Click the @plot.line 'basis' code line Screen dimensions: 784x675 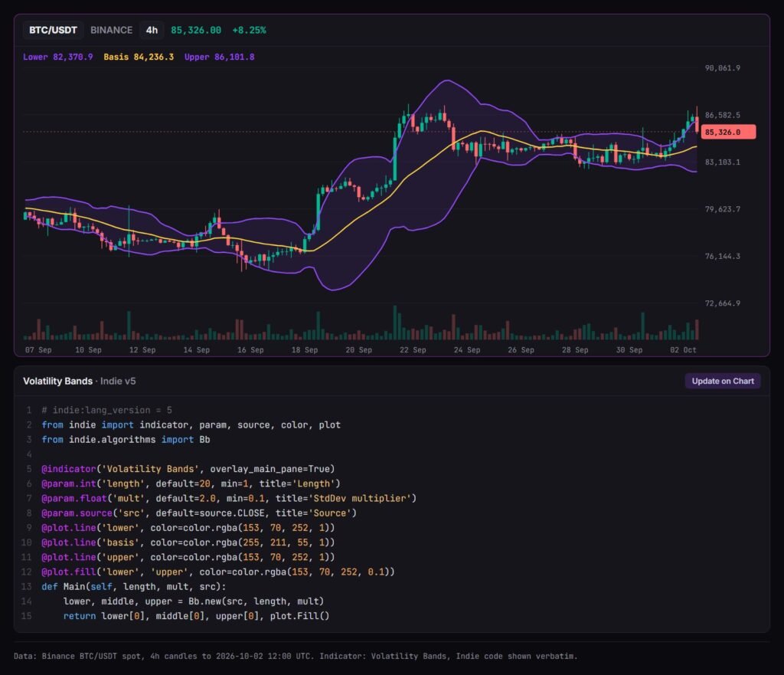coord(188,542)
